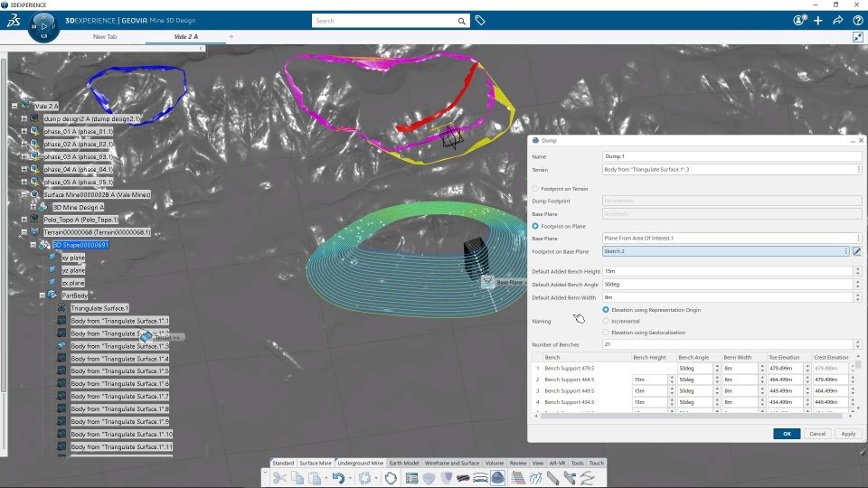This screenshot has width=868, height=488.
Task: Select Incremental naming option
Action: 606,321
